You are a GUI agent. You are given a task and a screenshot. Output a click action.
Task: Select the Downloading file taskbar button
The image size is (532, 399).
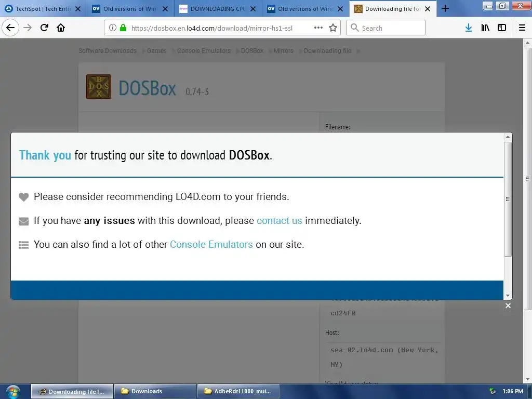point(72,391)
